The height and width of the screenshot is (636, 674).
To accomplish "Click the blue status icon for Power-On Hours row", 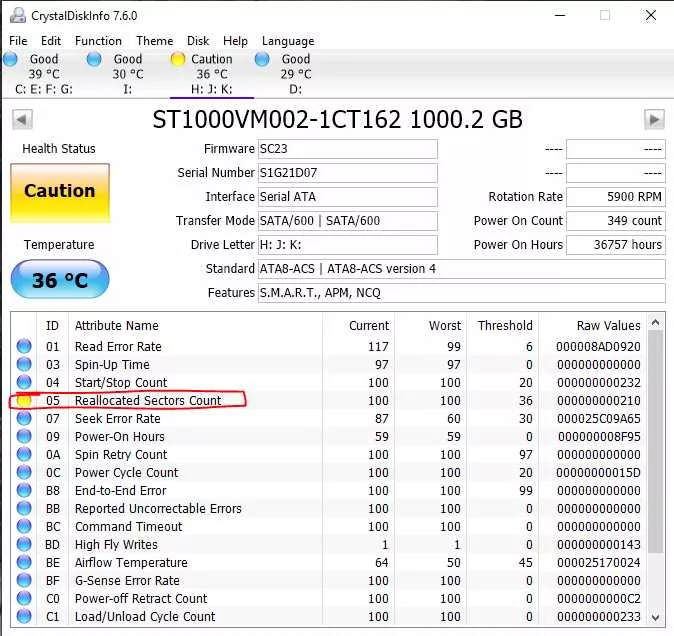I will (24, 436).
